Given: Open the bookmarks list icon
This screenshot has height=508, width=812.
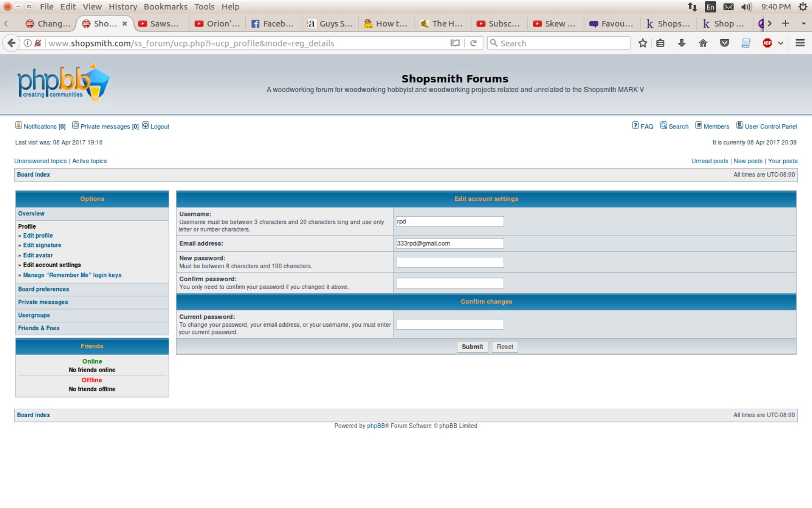Looking at the screenshot, I should pyautogui.click(x=660, y=43).
